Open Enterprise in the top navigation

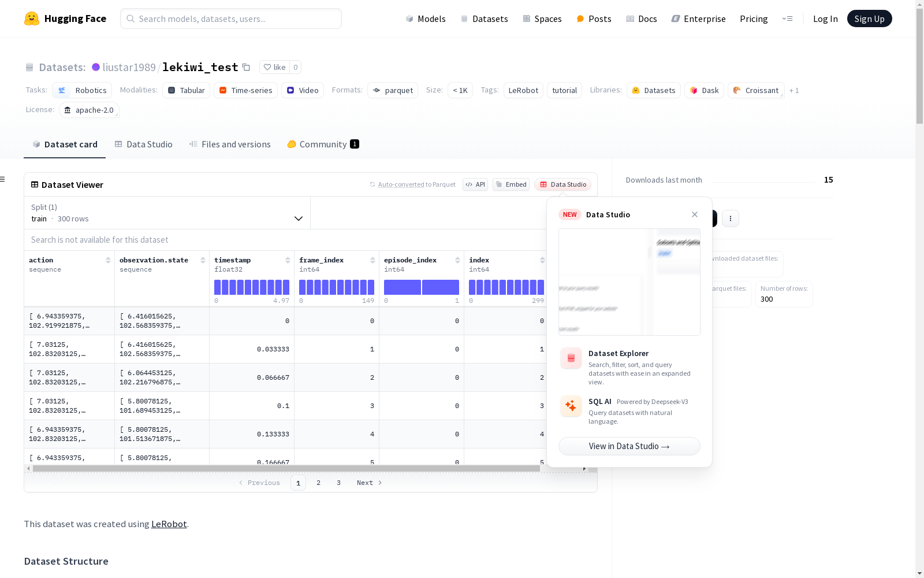(699, 18)
